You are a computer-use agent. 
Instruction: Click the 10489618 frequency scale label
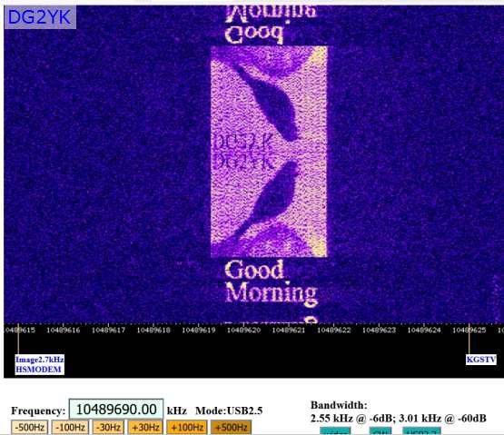point(153,330)
